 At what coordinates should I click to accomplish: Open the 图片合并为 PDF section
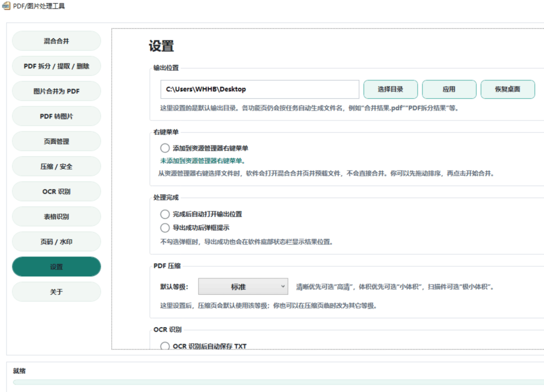[x=56, y=91]
